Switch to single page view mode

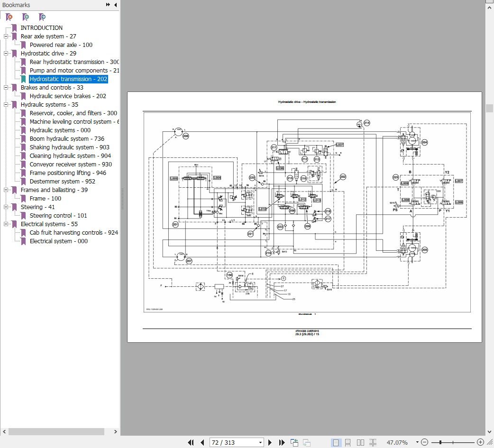pos(338,442)
